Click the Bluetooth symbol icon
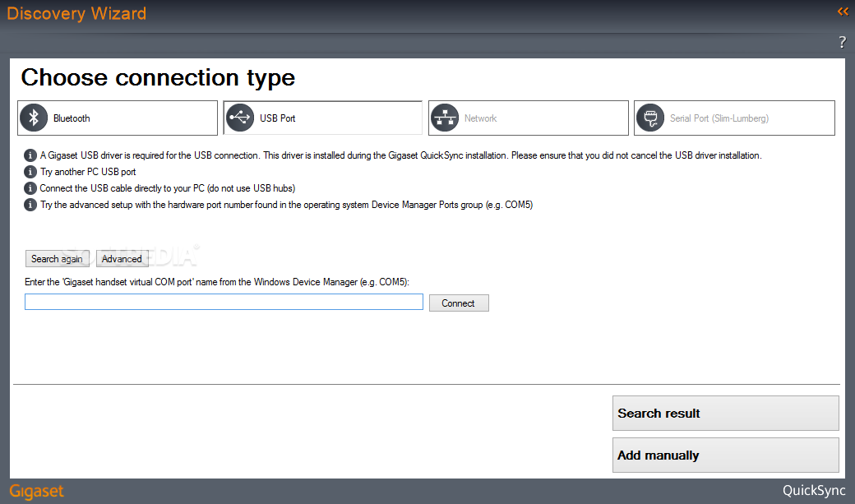The height and width of the screenshot is (504, 855). (x=34, y=118)
